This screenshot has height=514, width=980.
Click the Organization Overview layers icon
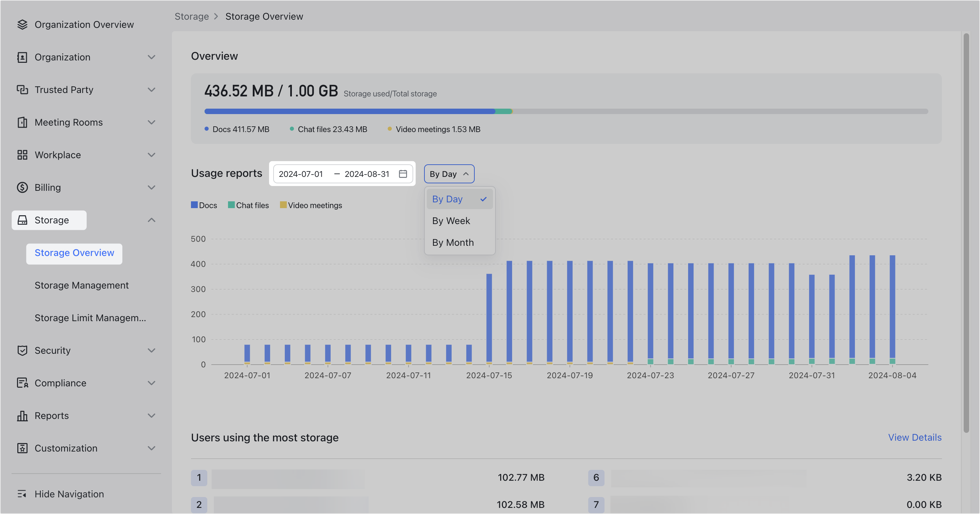click(22, 24)
